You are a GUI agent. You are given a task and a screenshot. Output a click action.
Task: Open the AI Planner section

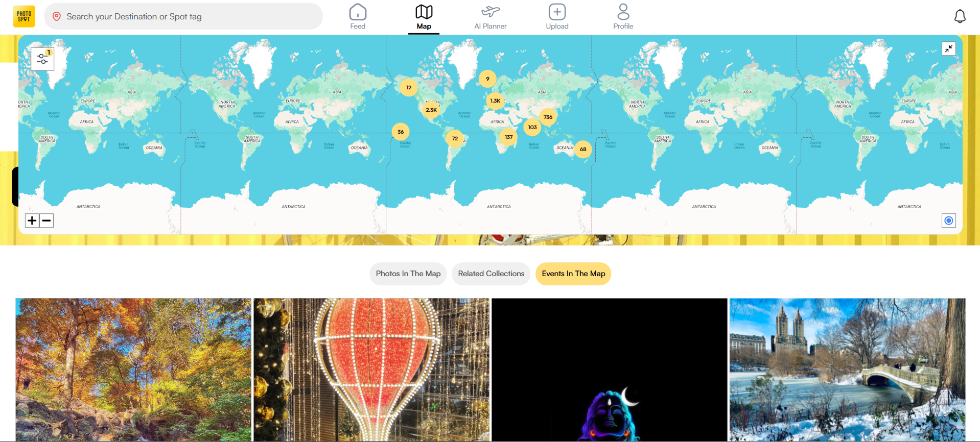491,17
